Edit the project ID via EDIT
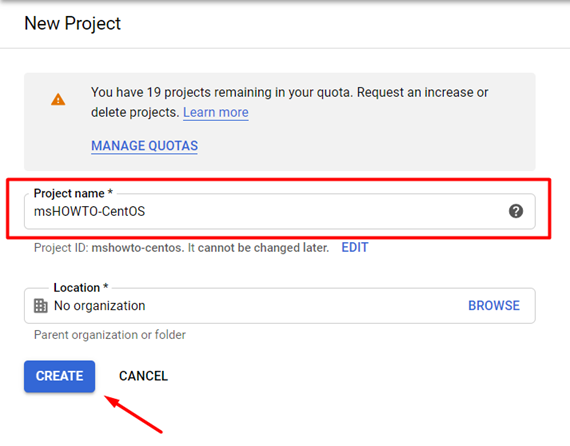The image size is (570, 446). 355,248
